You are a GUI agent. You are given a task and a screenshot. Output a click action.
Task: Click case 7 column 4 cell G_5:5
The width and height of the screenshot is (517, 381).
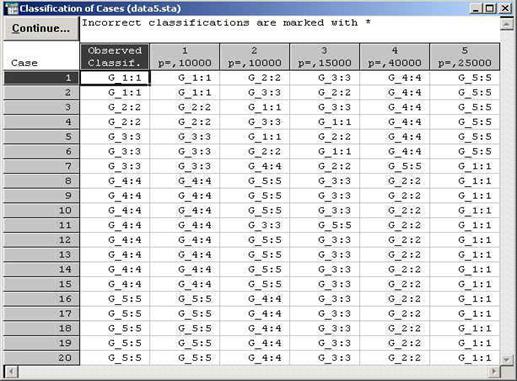coord(395,166)
